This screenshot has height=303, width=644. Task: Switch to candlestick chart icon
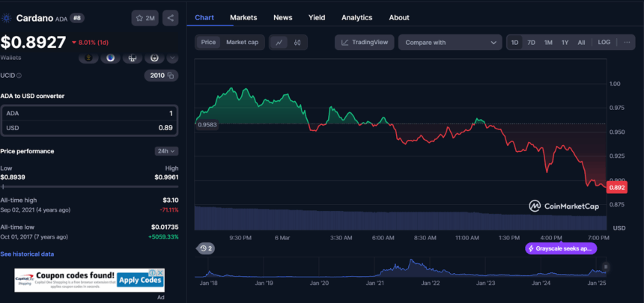[x=298, y=43]
